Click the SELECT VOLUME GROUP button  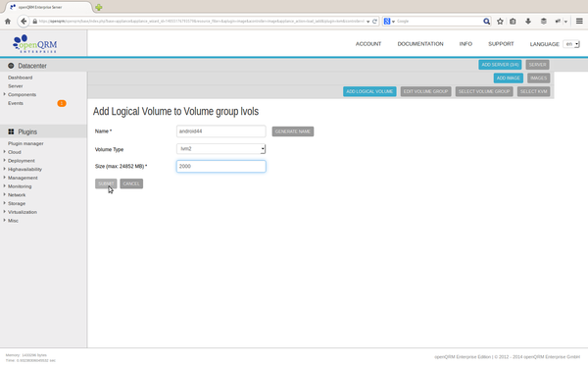(484, 91)
